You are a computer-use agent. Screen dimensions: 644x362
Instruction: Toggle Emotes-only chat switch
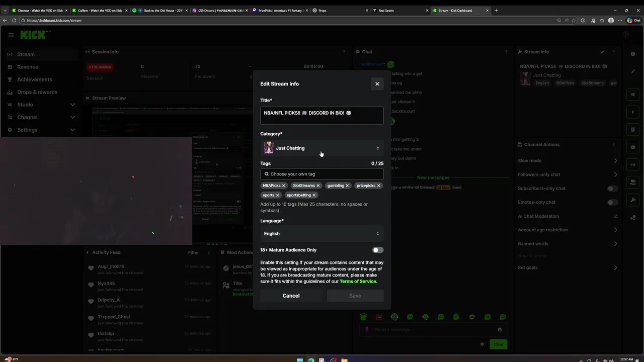click(612, 202)
